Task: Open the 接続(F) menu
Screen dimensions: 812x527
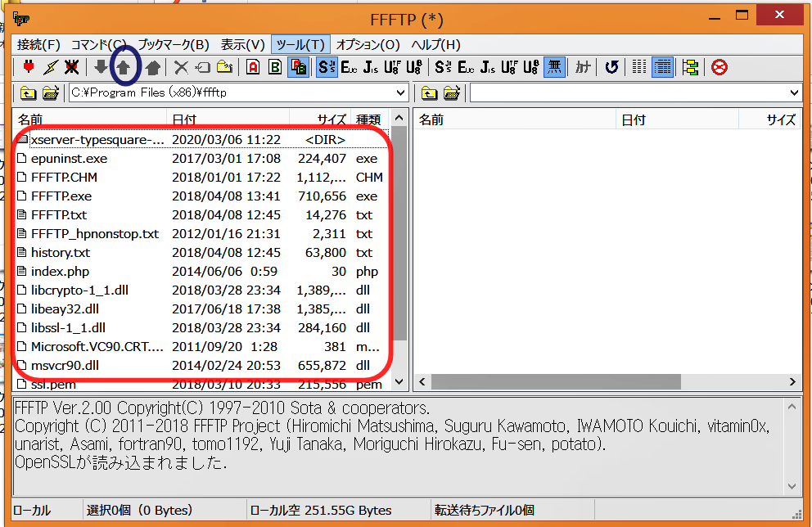Action: tap(38, 45)
